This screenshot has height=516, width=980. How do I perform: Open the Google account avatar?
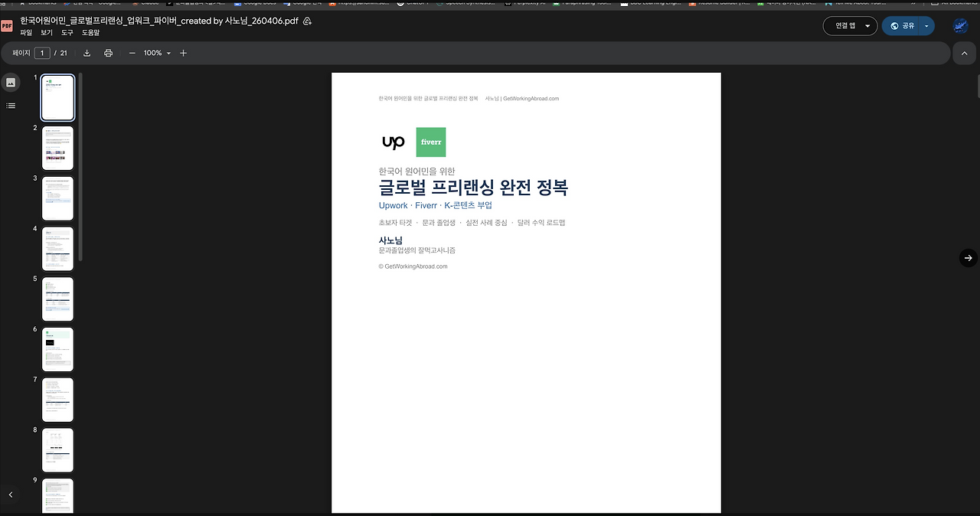960,26
